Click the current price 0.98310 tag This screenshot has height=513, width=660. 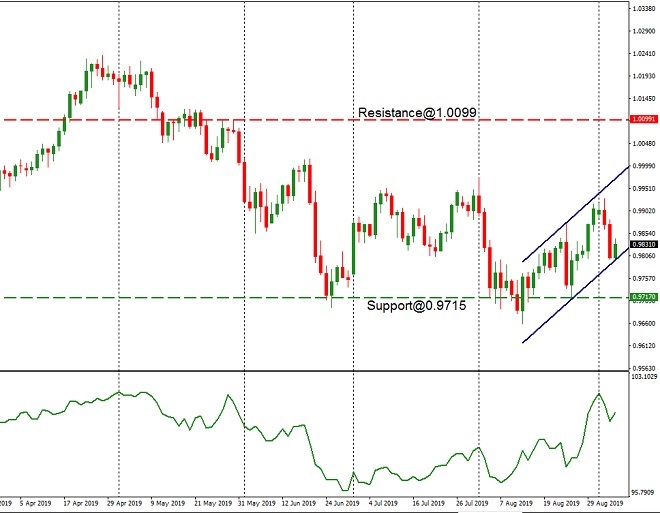click(644, 245)
